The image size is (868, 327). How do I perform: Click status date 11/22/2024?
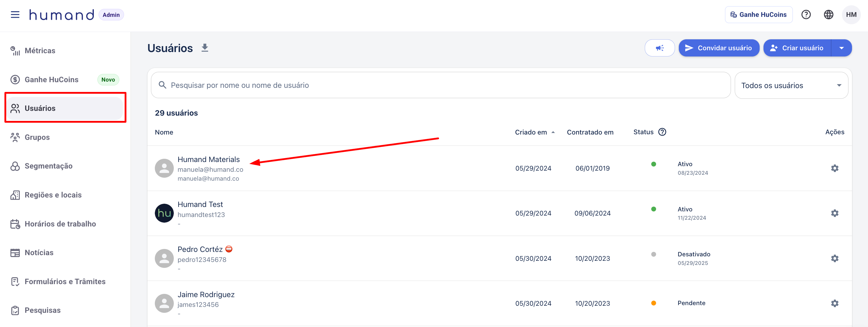click(x=692, y=218)
